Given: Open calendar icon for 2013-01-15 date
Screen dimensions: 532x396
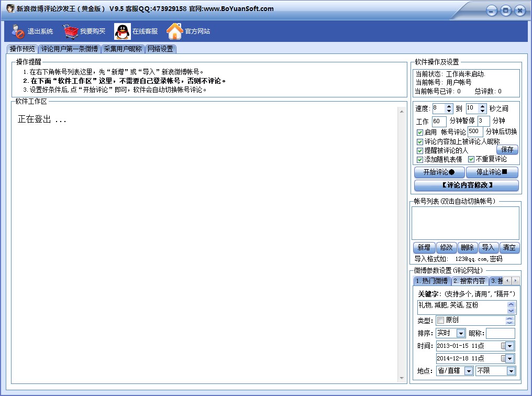Looking at the screenshot, I should point(504,346).
